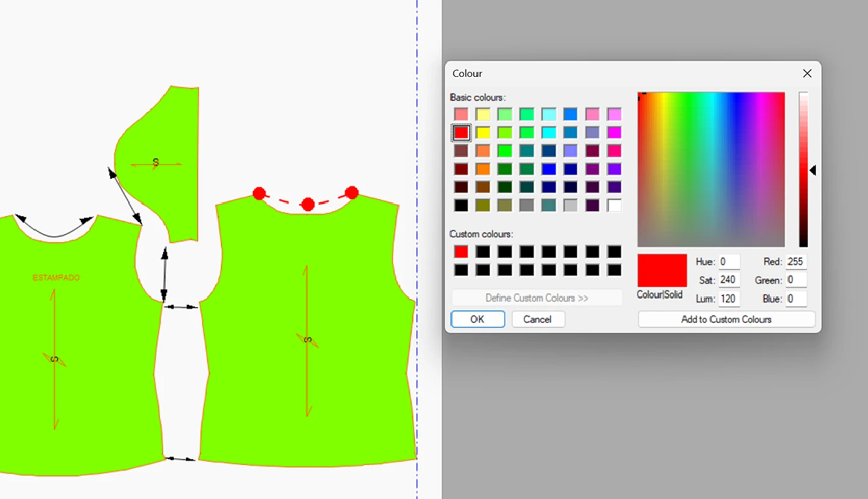Click the Lum value field

click(x=729, y=299)
